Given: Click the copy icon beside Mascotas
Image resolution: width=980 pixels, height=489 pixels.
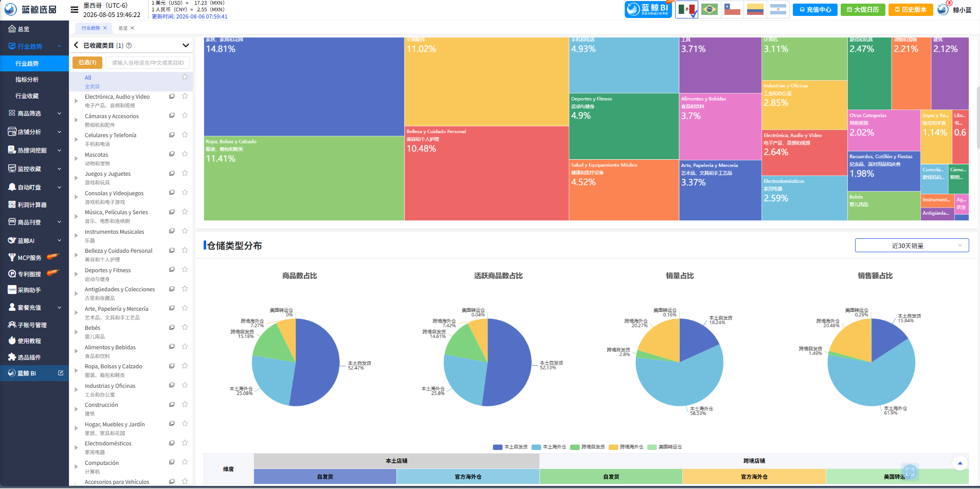Looking at the screenshot, I should [172, 154].
